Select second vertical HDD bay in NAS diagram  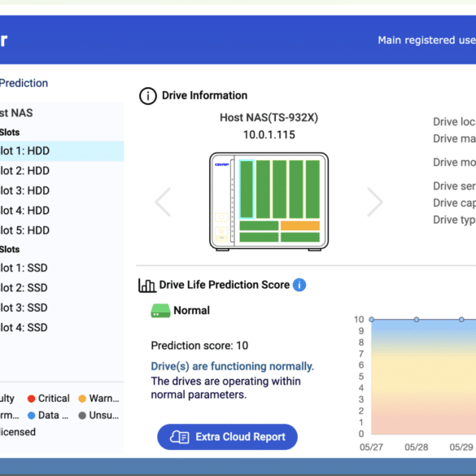pos(263,189)
